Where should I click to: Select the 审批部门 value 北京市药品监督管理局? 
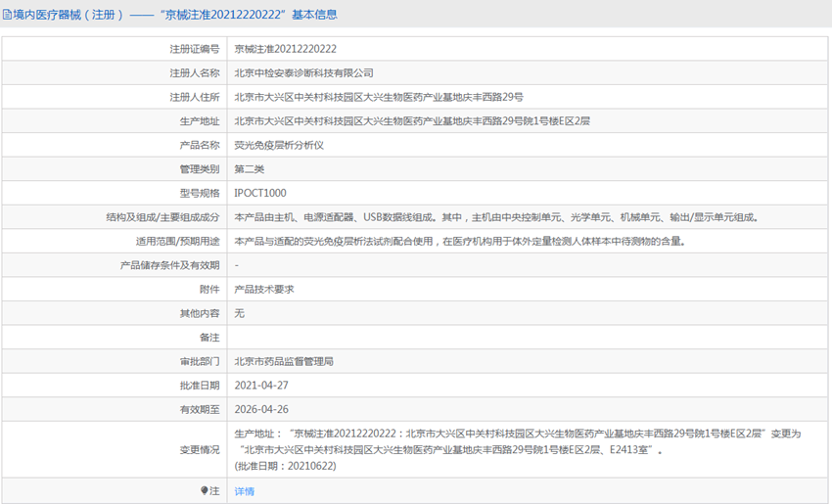(284, 361)
